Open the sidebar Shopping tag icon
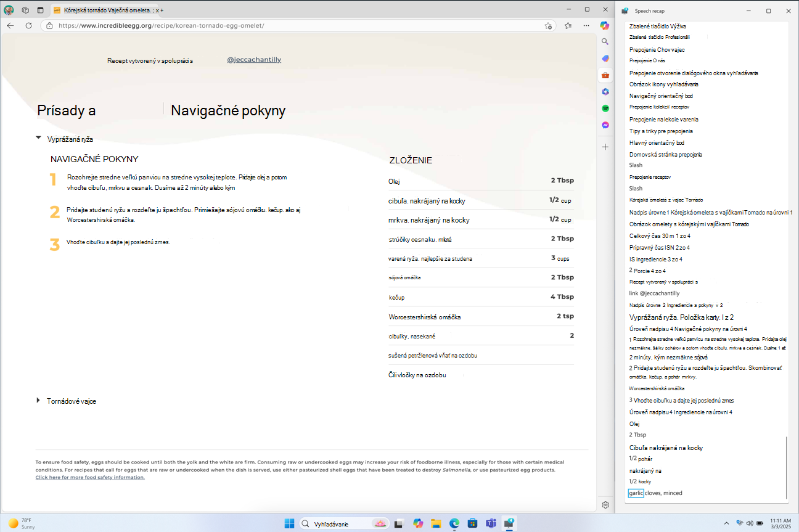Image resolution: width=799 pixels, height=532 pixels. 605,59
